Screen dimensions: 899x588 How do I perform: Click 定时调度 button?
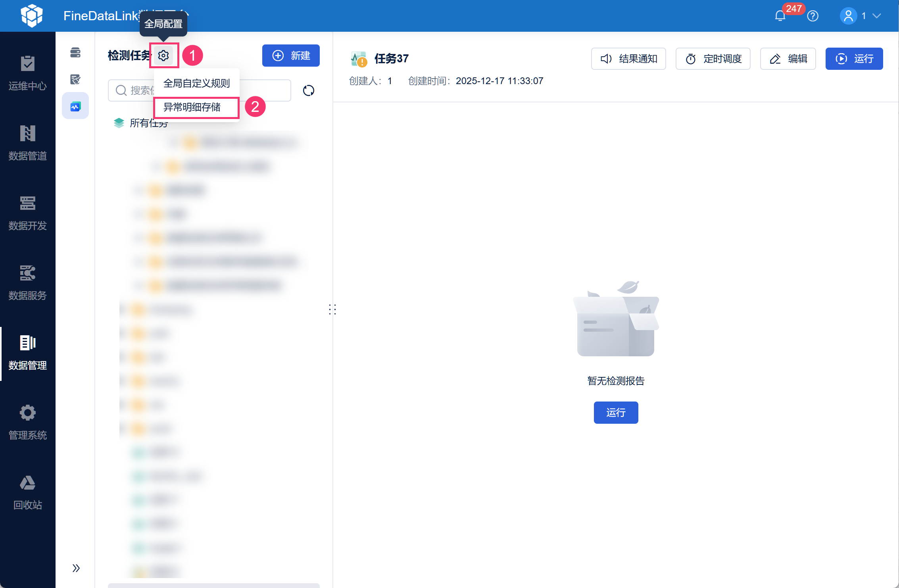(713, 59)
